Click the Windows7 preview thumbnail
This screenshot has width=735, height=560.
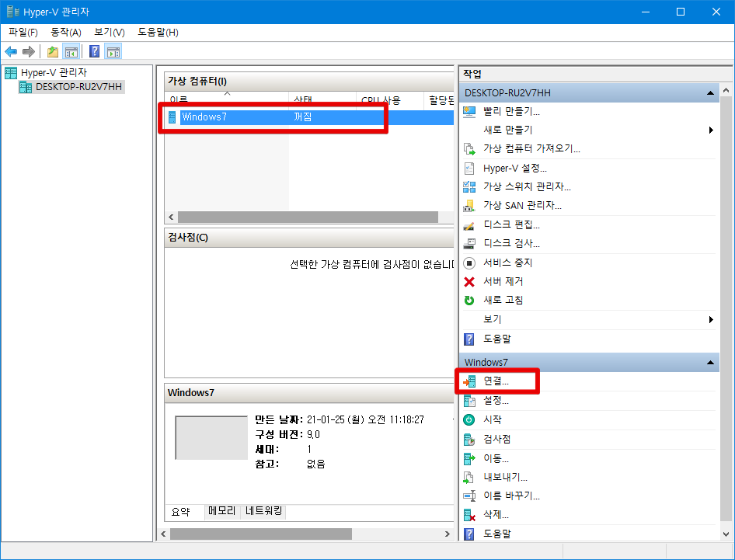click(x=211, y=438)
